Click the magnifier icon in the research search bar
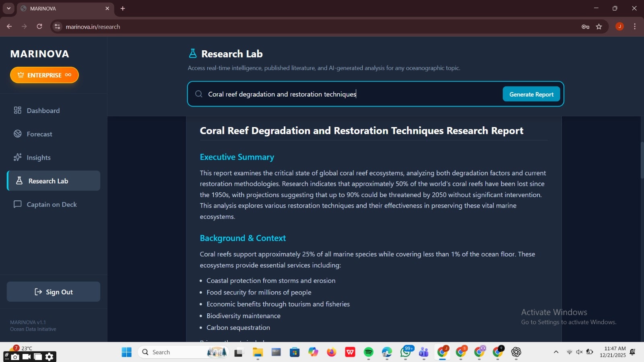This screenshot has height=362, width=644. coord(198,94)
